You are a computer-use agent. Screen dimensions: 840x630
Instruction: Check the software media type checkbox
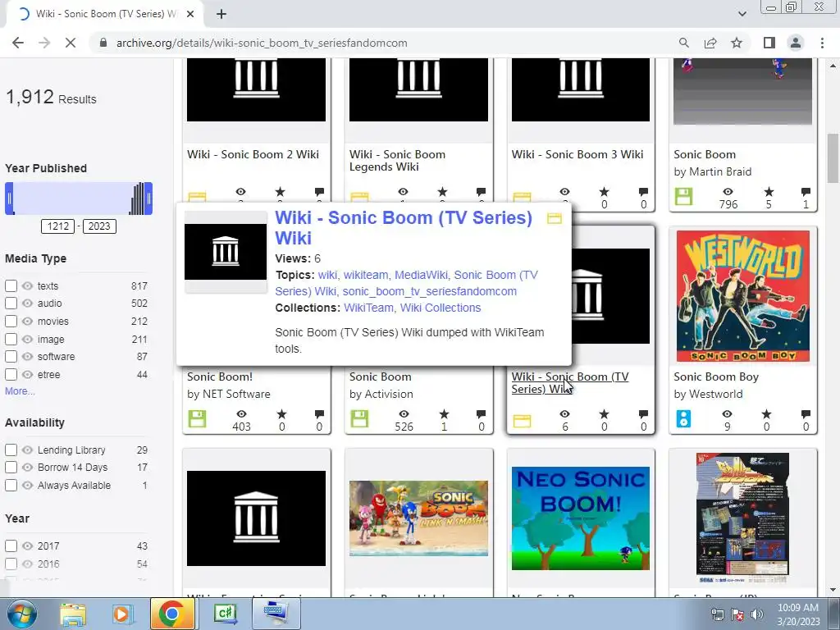tap(11, 356)
